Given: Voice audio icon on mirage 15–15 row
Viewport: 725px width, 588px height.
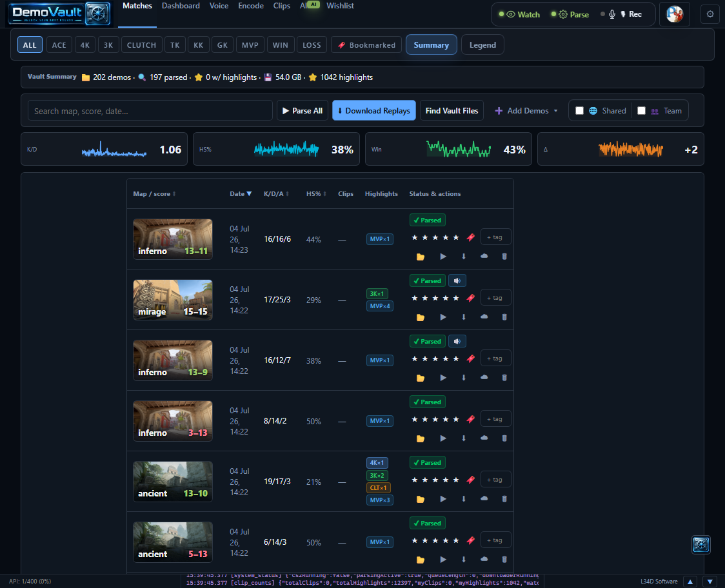Looking at the screenshot, I should pyautogui.click(x=457, y=280).
